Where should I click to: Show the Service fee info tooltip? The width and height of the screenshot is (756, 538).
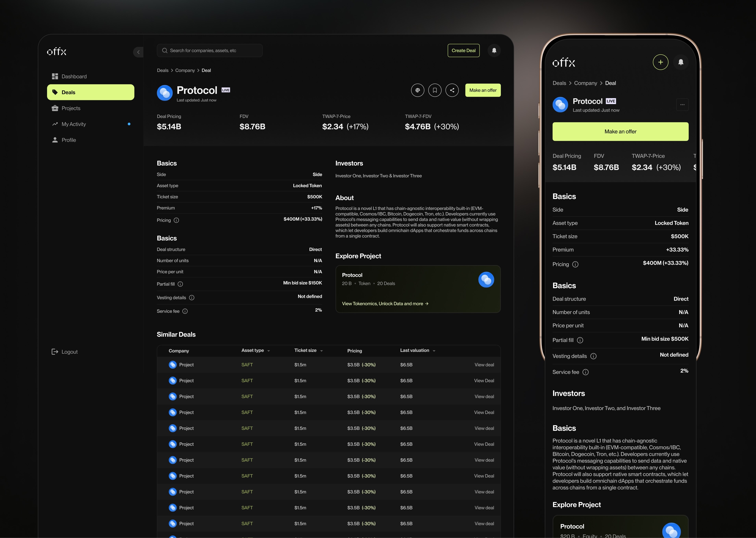click(x=185, y=311)
